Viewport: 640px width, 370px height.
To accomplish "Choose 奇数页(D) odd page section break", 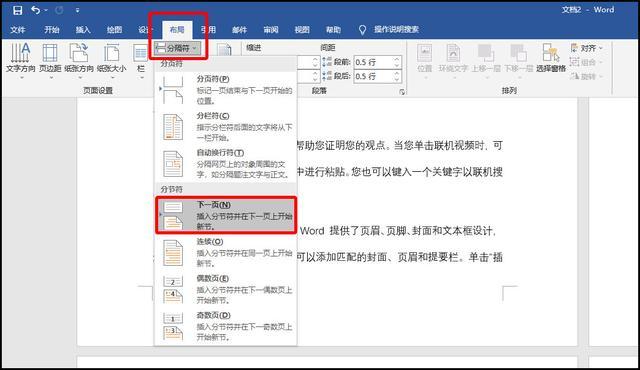I will pos(226,326).
